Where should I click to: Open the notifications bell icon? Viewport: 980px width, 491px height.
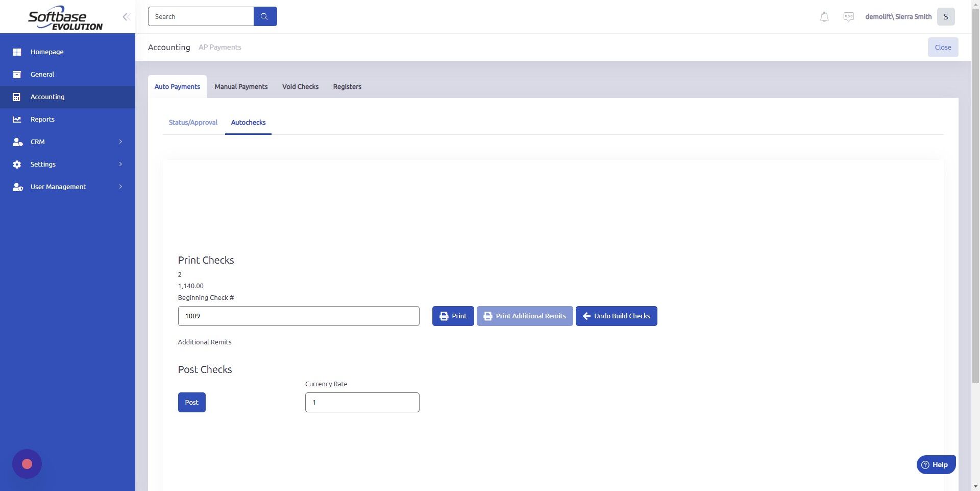coord(824,16)
